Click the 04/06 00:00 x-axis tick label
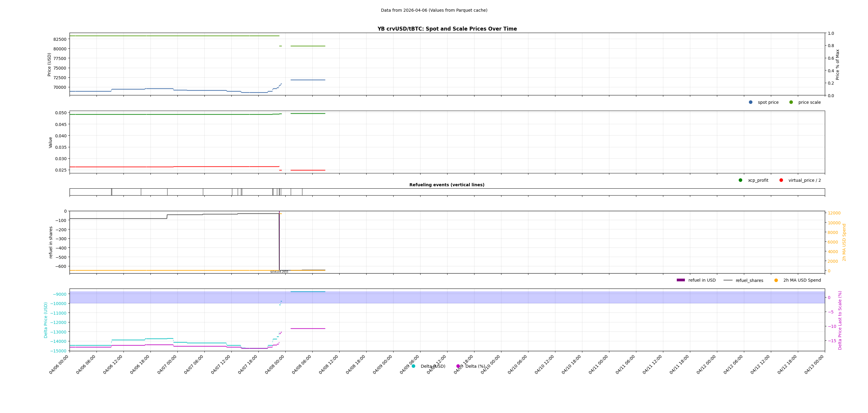Screen dimensions: 868x413 point(59,364)
